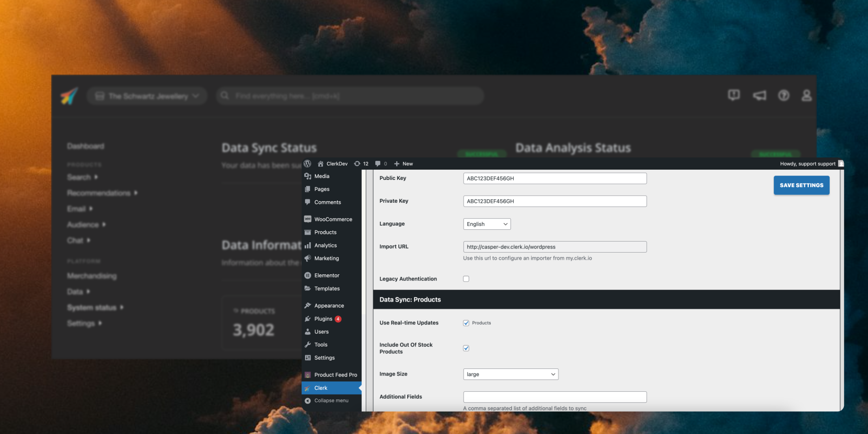Open Elementor from the admin menu
This screenshot has height=434, width=868.
(x=326, y=275)
